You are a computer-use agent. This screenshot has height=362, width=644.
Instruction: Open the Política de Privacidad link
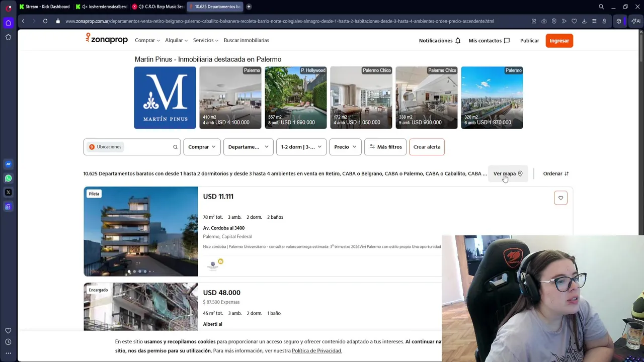pyautogui.click(x=316, y=350)
